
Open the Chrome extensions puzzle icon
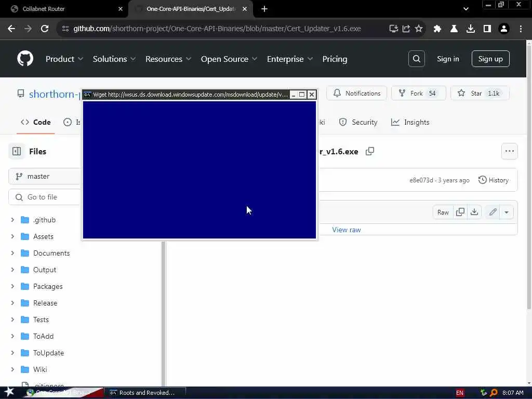click(x=437, y=29)
